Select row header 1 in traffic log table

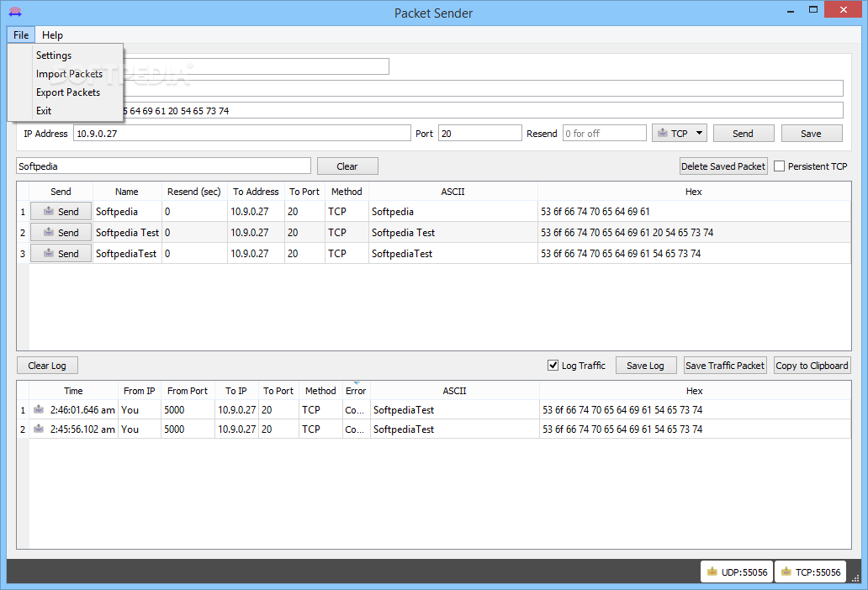[x=23, y=410]
